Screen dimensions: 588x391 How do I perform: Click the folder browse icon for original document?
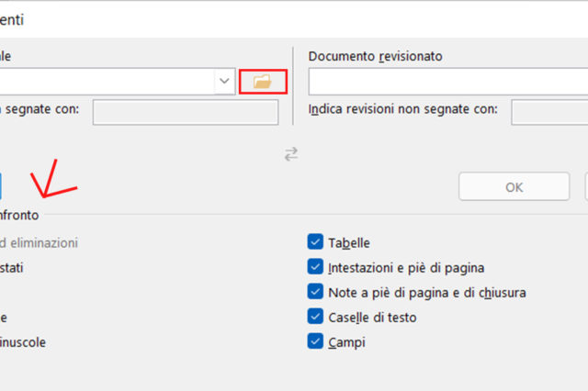point(263,82)
